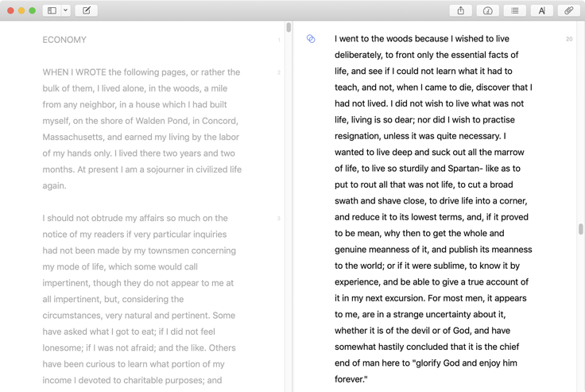The image size is (585, 392).
Task: Enter full screen with green button
Action: pyautogui.click(x=33, y=10)
